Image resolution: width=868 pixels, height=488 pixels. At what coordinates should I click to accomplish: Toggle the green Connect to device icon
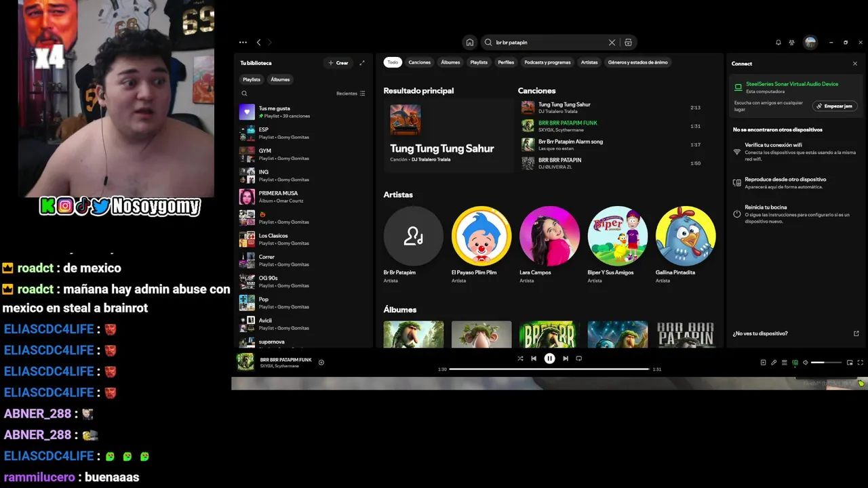point(795,363)
